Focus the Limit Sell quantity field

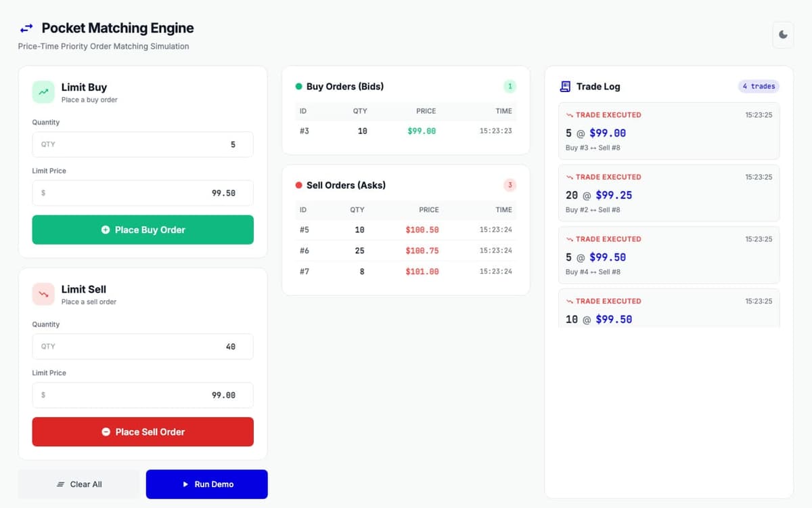pyautogui.click(x=143, y=346)
